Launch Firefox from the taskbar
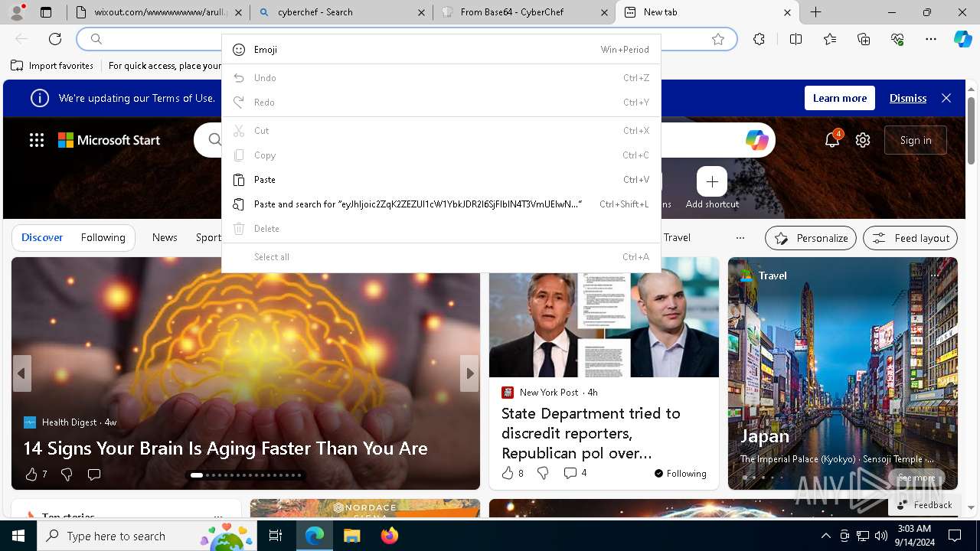Screen dimensions: 980x551 click(389, 536)
